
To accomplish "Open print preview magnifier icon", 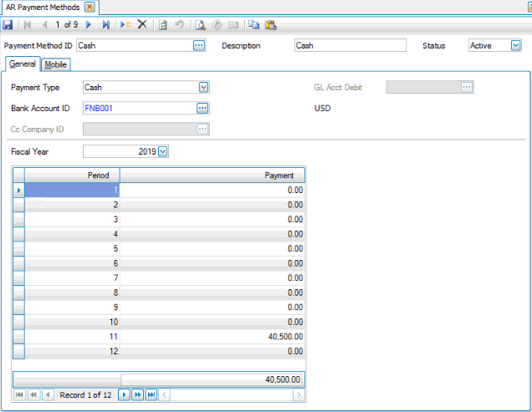I will coord(200,25).
